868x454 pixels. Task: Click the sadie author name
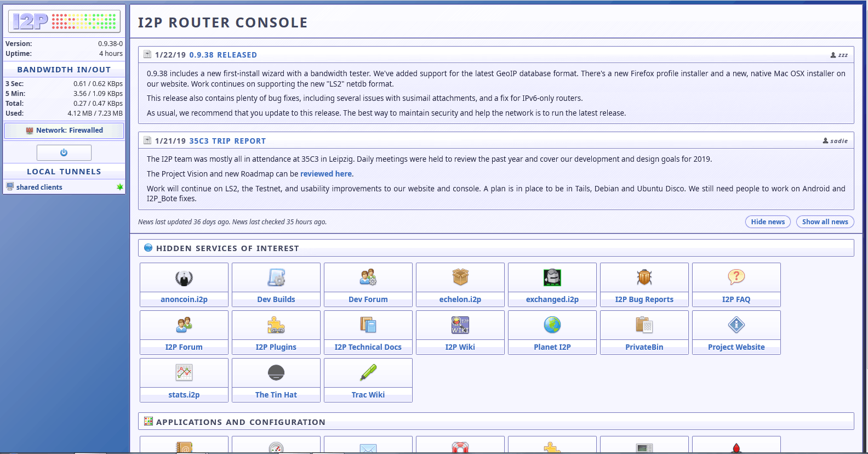click(839, 141)
